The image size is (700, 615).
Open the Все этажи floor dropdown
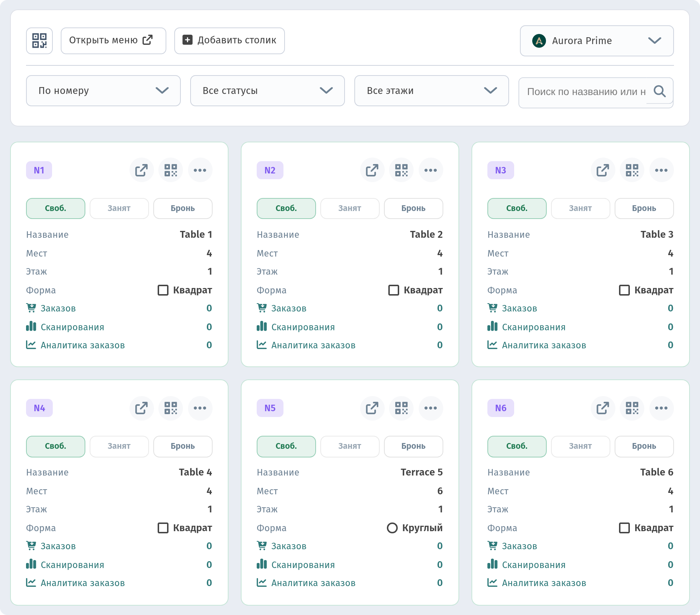pyautogui.click(x=432, y=91)
